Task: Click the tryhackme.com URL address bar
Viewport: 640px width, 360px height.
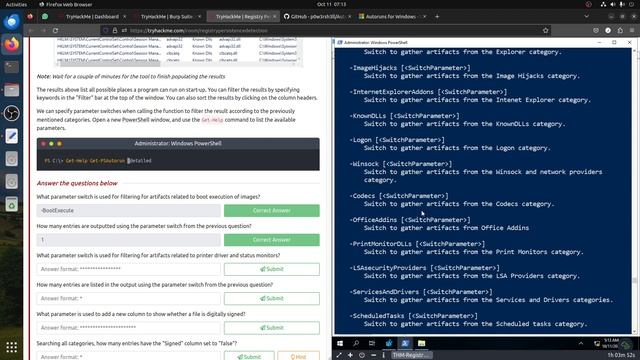Action: coord(327,30)
